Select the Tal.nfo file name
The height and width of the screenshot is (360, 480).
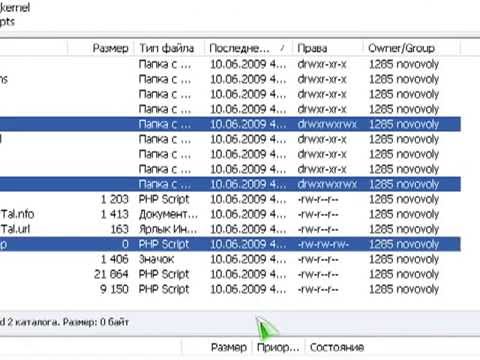(x=17, y=214)
